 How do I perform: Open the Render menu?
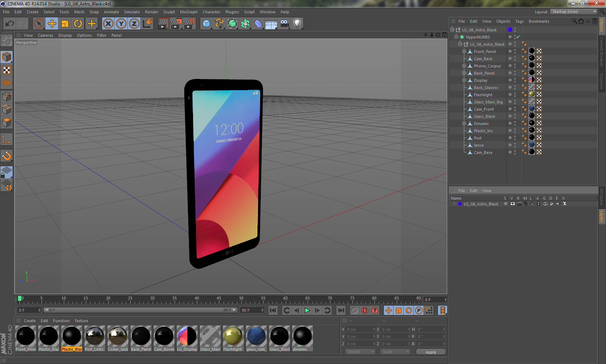pos(151,12)
